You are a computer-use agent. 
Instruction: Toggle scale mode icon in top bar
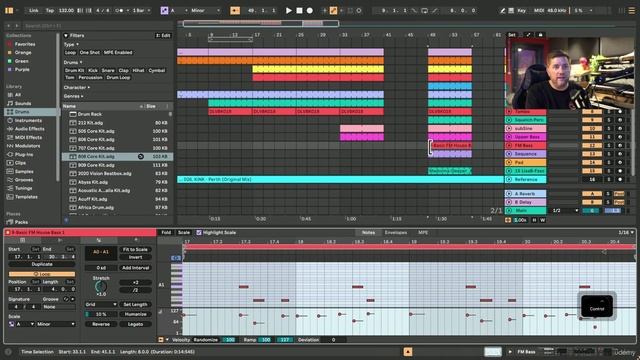(164, 10)
